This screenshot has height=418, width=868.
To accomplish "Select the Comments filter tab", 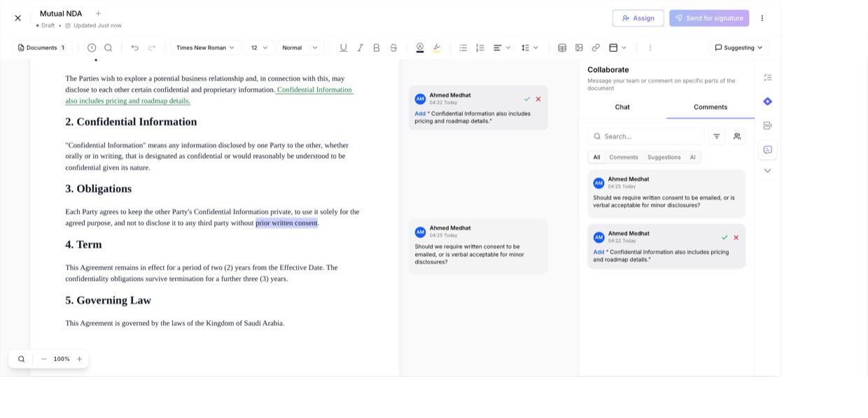I will (624, 158).
